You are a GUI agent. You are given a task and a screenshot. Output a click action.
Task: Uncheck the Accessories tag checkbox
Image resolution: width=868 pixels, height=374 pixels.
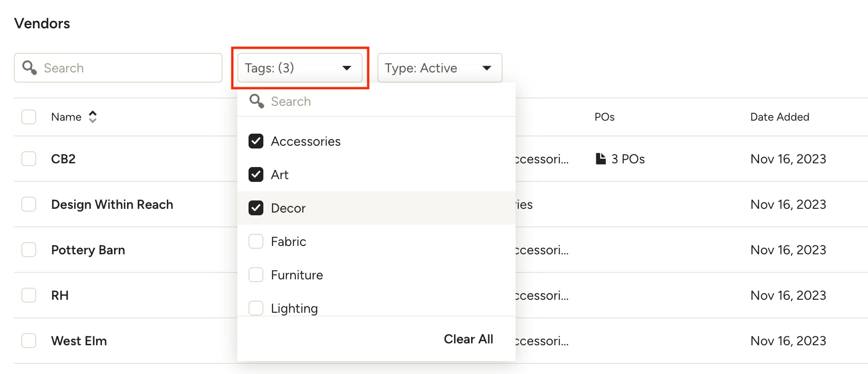(256, 141)
